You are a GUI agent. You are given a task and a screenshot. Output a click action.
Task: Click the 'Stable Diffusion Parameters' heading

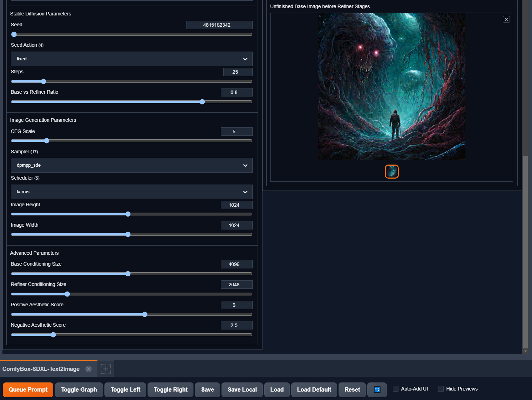click(41, 14)
